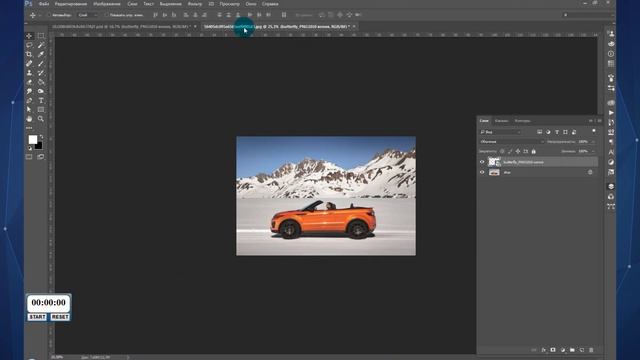
Task: Select the Paint Bucket tool
Action: click(x=41, y=82)
